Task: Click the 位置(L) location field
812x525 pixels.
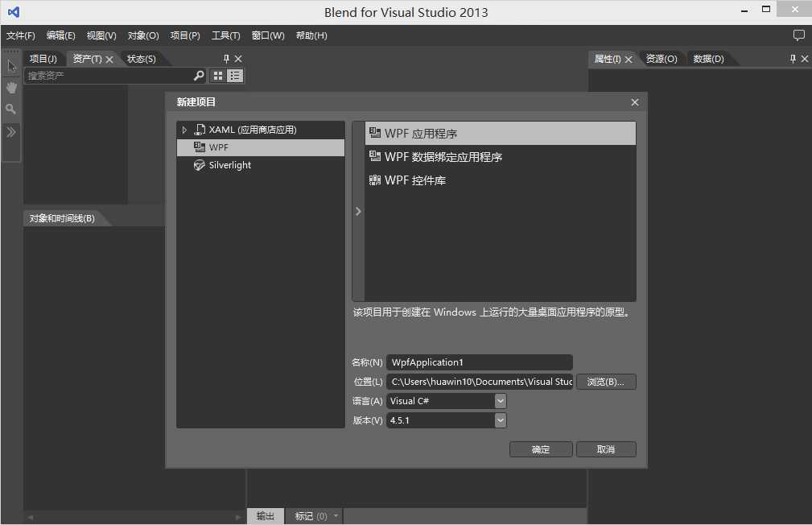Action: click(x=480, y=382)
